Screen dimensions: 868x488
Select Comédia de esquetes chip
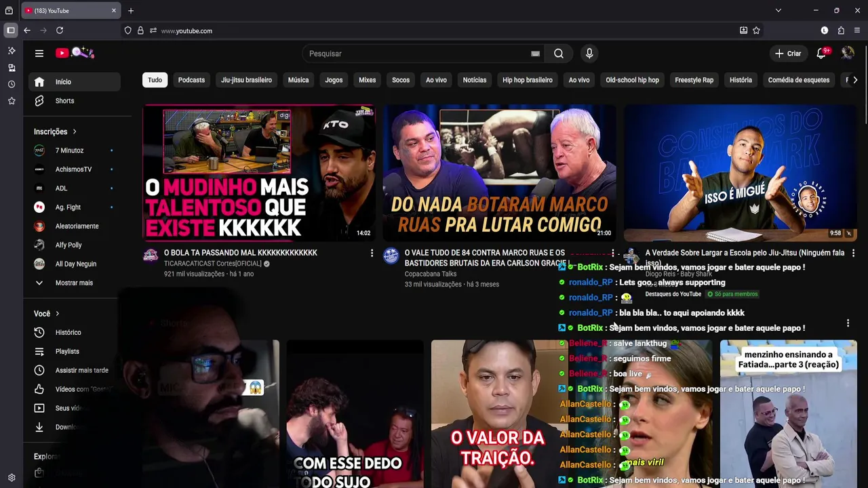point(799,80)
